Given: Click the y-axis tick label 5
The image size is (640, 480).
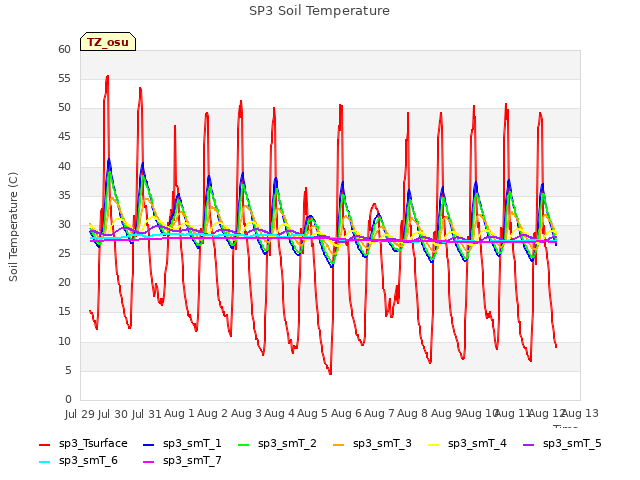Looking at the screenshot, I should 68,371.
